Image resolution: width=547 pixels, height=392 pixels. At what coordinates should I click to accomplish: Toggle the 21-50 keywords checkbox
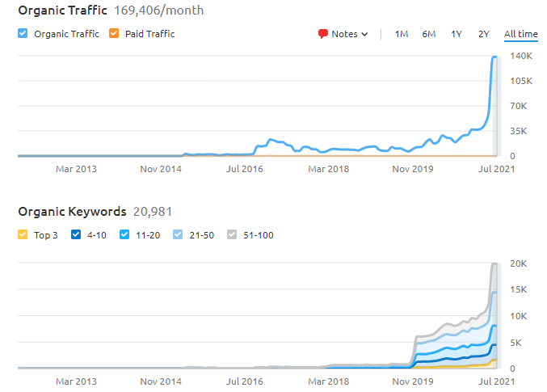(x=178, y=234)
